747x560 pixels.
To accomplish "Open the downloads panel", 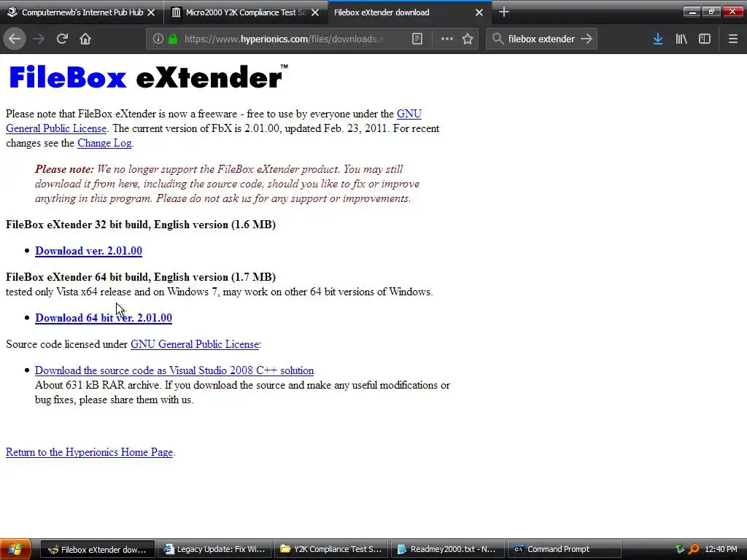I will 658,39.
